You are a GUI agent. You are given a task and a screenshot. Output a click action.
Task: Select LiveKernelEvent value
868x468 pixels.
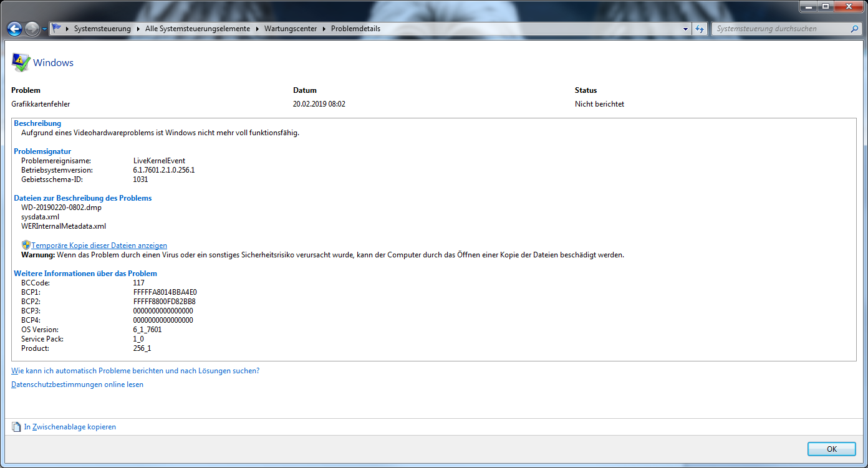click(x=159, y=161)
